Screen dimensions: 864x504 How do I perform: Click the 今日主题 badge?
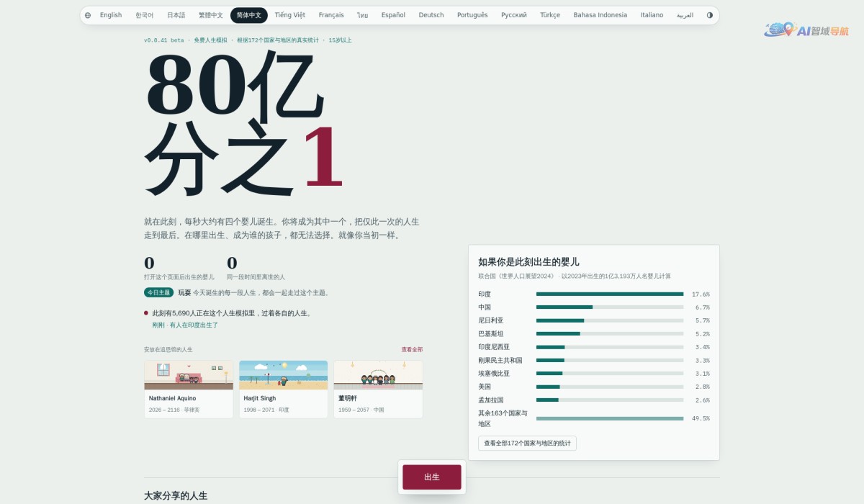pos(159,292)
